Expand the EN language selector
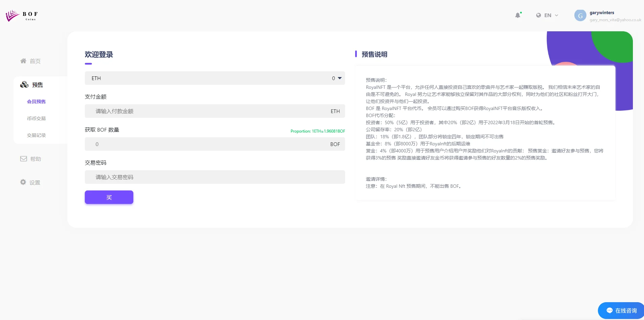644x320 pixels. coord(547,15)
